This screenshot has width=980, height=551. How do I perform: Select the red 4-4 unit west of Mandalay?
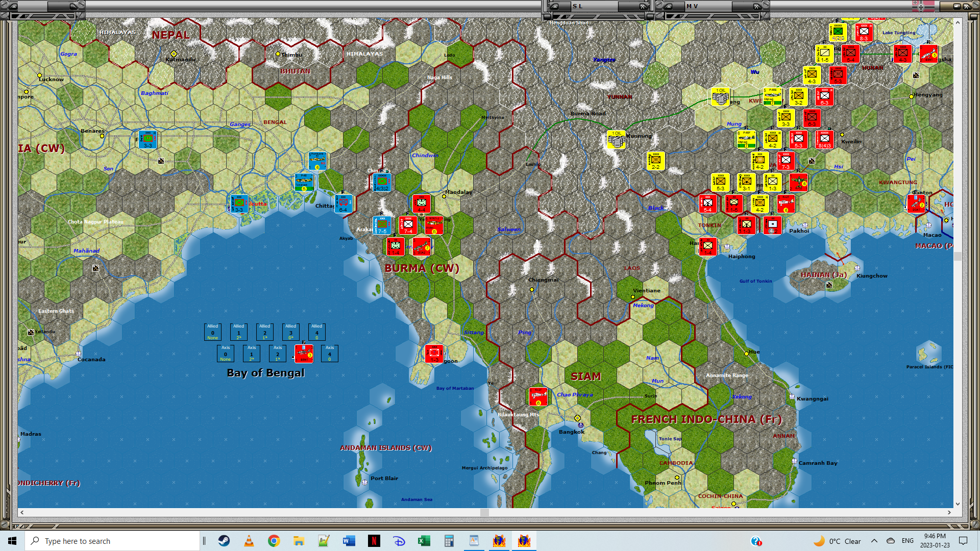tap(421, 204)
